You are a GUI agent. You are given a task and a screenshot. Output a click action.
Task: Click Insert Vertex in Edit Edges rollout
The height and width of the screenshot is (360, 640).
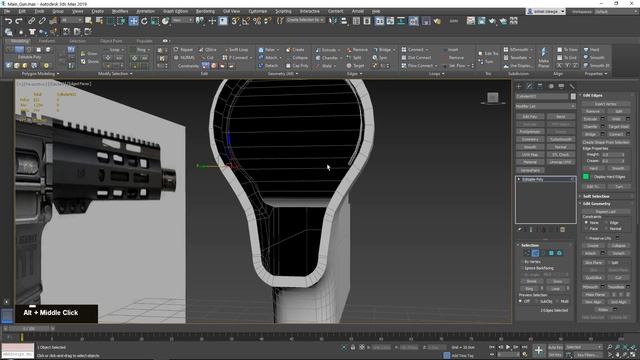coord(605,104)
